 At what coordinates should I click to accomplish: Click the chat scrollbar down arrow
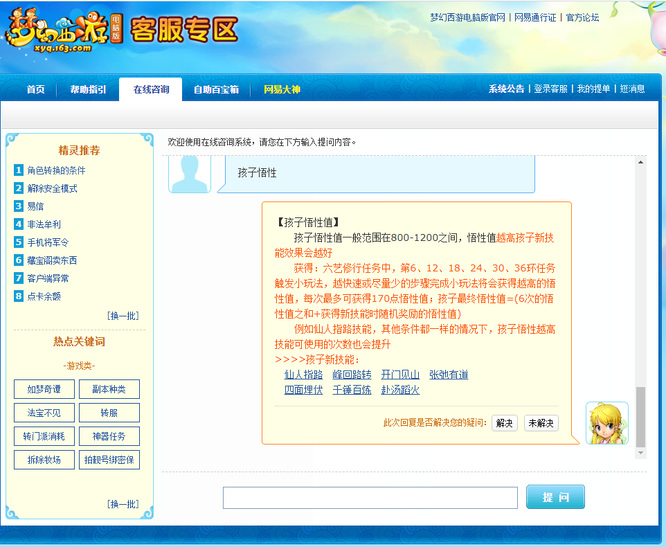(641, 453)
